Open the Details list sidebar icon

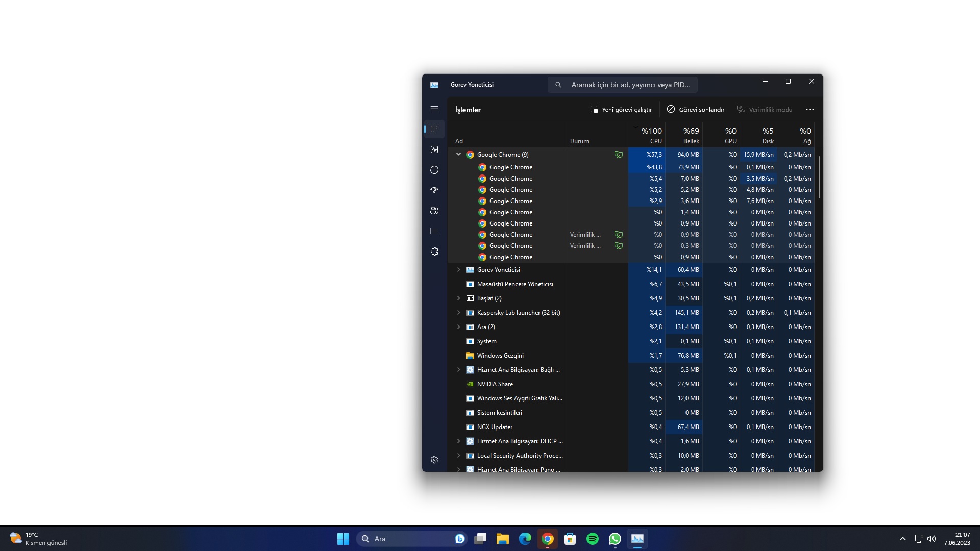click(434, 231)
